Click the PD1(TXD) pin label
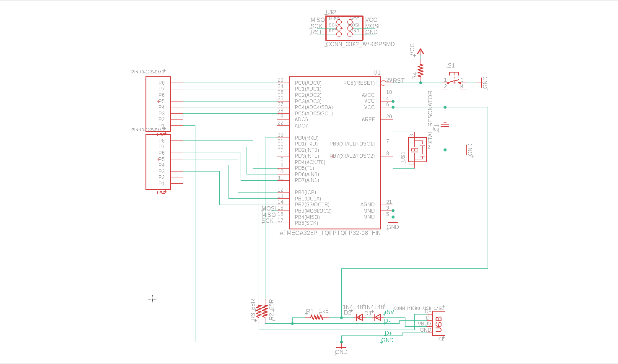The width and height of the screenshot is (618, 364). (x=306, y=144)
